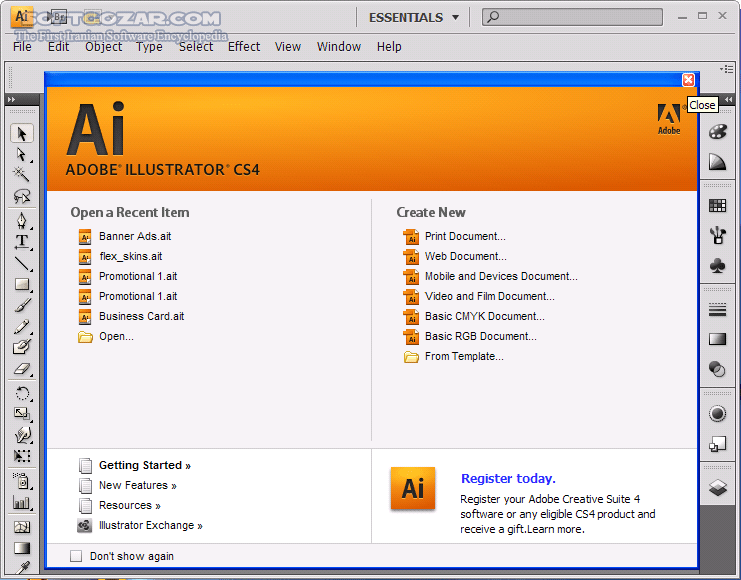This screenshot has width=741, height=580.
Task: Open the Brushes panel icon
Action: pyautogui.click(x=717, y=235)
